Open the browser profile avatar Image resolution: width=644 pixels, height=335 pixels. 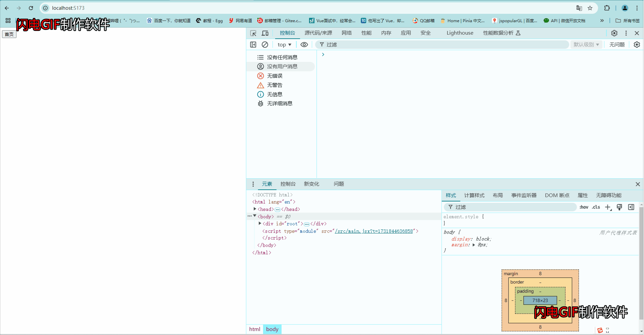625,8
